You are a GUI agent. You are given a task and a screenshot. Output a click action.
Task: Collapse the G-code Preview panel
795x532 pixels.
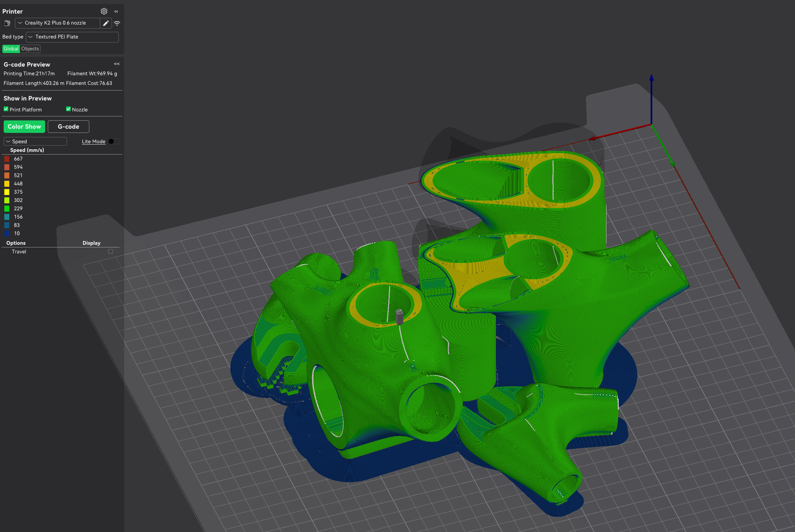click(x=117, y=64)
